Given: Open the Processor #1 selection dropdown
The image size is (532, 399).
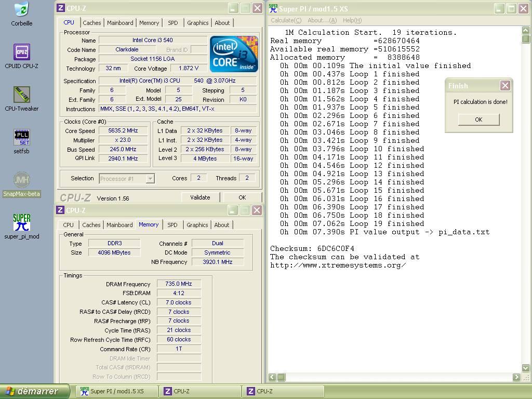Looking at the screenshot, I should [150, 179].
